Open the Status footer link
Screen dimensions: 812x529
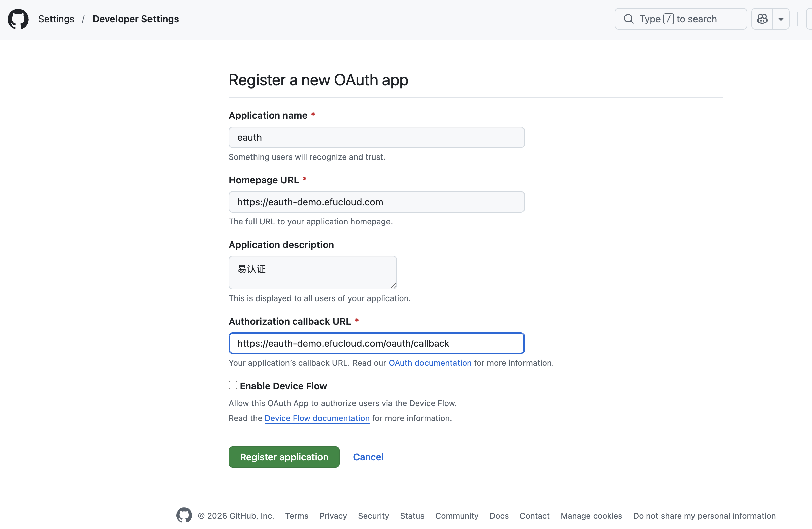pyautogui.click(x=412, y=516)
